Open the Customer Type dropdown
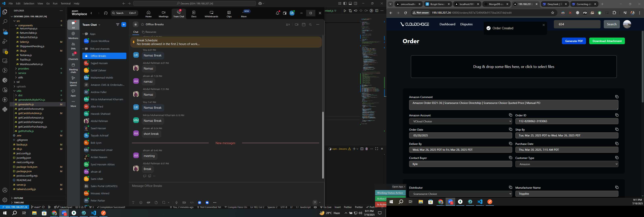 (567, 164)
